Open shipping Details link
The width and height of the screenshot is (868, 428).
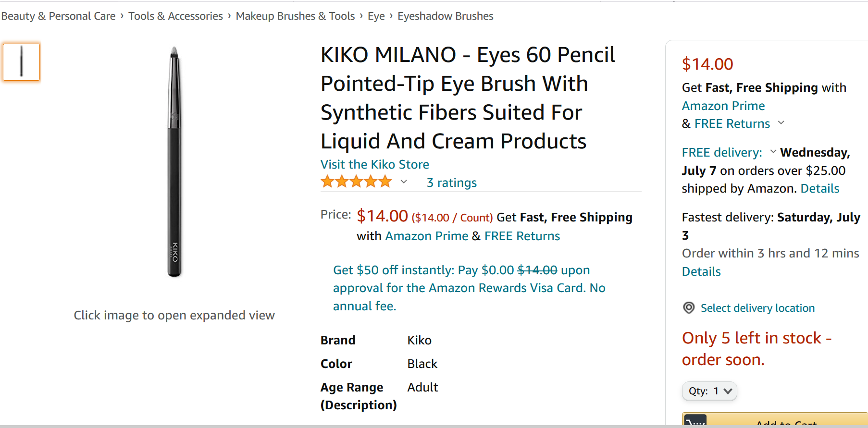click(819, 188)
